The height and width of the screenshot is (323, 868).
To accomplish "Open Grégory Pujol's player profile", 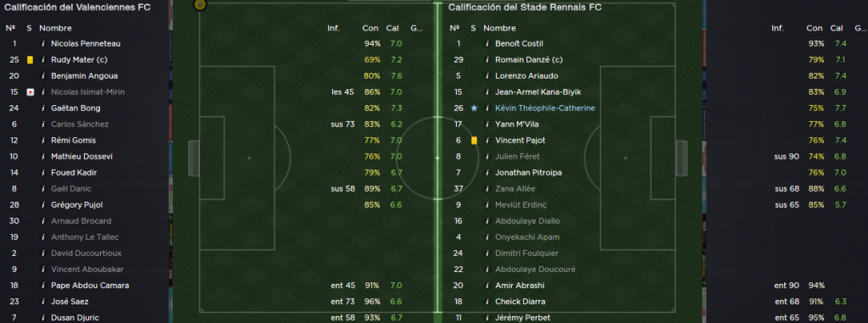I will pyautogui.click(x=76, y=204).
